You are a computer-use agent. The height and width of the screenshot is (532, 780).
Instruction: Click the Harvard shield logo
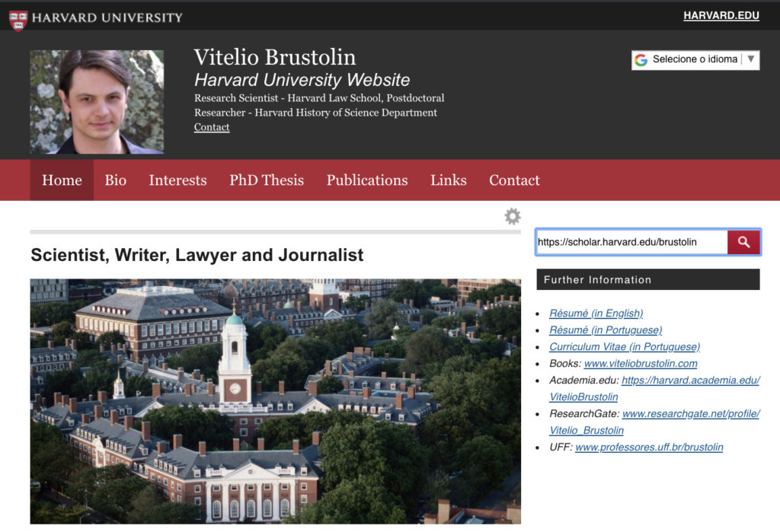18,21
